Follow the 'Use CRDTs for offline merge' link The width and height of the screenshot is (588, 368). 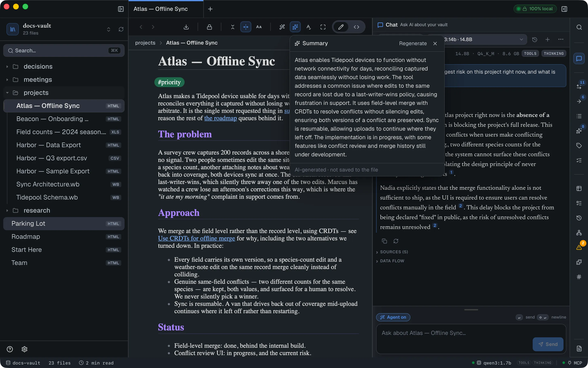point(196,238)
